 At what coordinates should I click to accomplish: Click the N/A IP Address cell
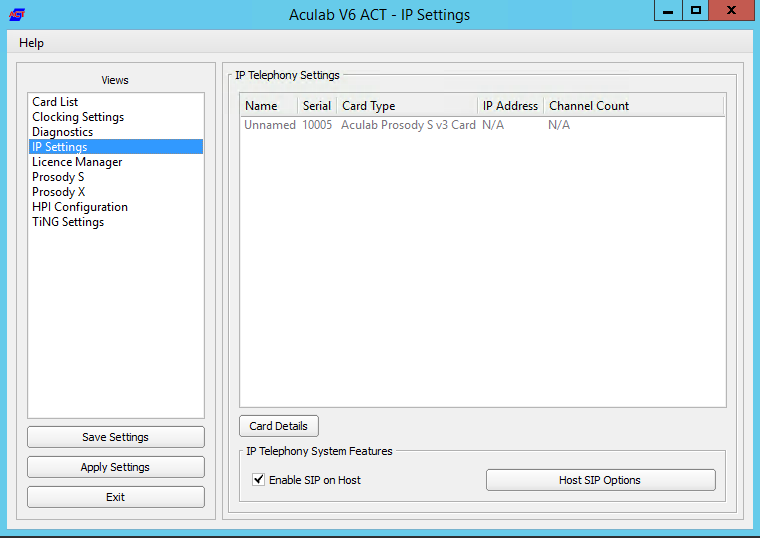coord(493,125)
